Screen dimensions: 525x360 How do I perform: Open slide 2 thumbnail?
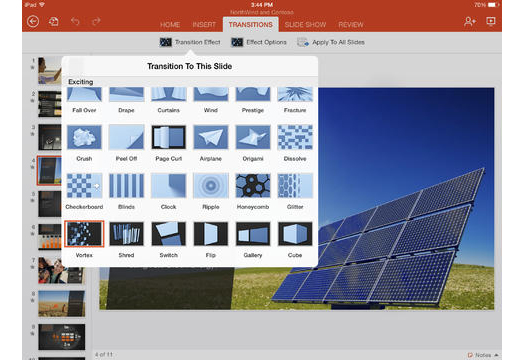click(x=50, y=104)
